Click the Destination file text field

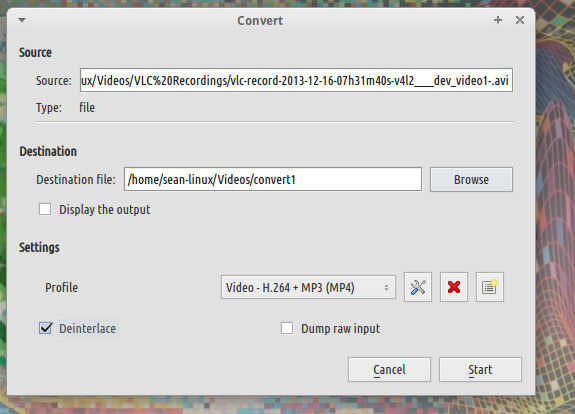(x=273, y=179)
